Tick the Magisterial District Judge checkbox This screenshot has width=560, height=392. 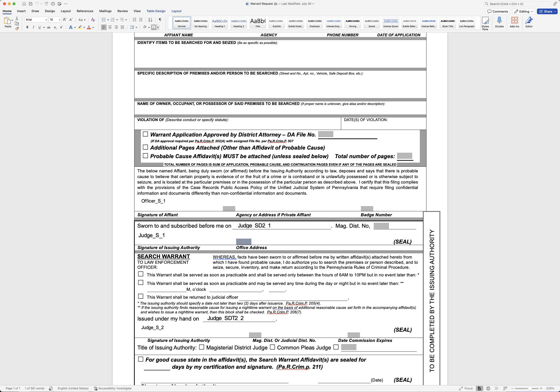201,347
